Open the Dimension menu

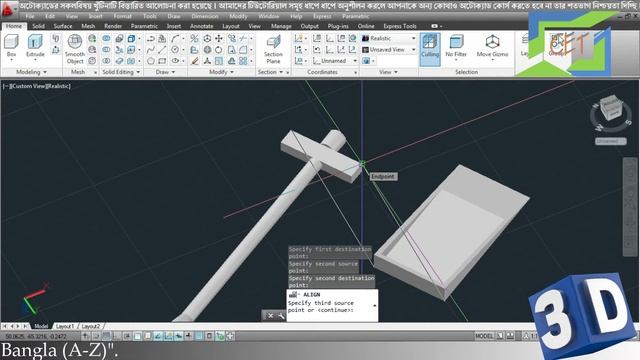click(x=205, y=16)
